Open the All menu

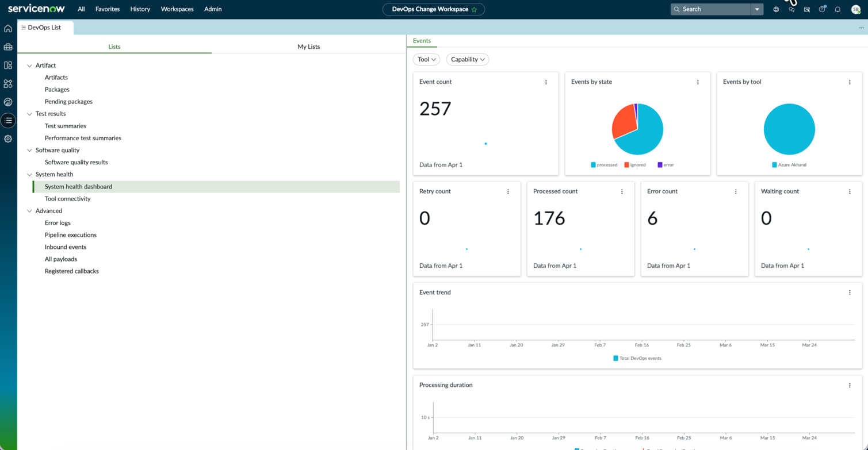coord(81,9)
